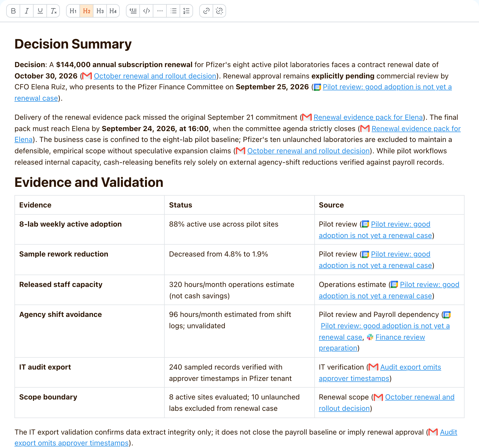Screen dimensions: 479x448
Task: Select the 'Status' column header
Action: coord(239,205)
